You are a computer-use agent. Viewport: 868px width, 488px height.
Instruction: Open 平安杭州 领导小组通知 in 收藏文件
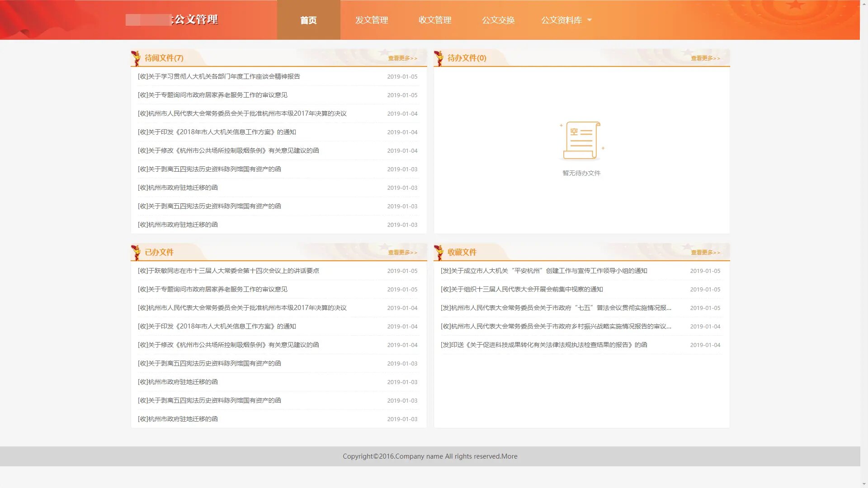tap(544, 271)
